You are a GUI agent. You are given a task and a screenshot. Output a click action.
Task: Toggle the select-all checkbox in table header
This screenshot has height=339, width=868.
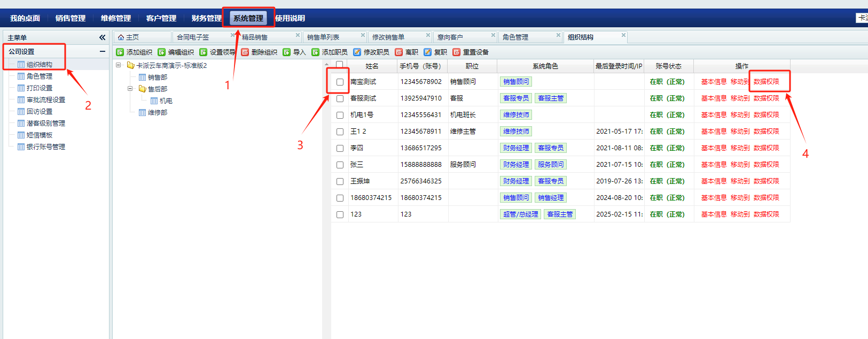tap(339, 65)
